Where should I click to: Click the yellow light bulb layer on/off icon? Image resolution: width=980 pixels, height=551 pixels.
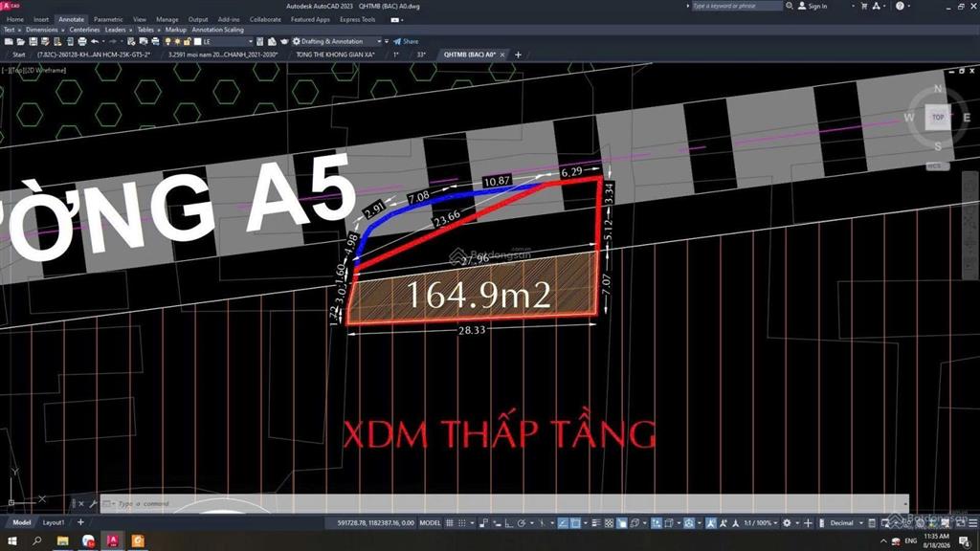tap(167, 42)
